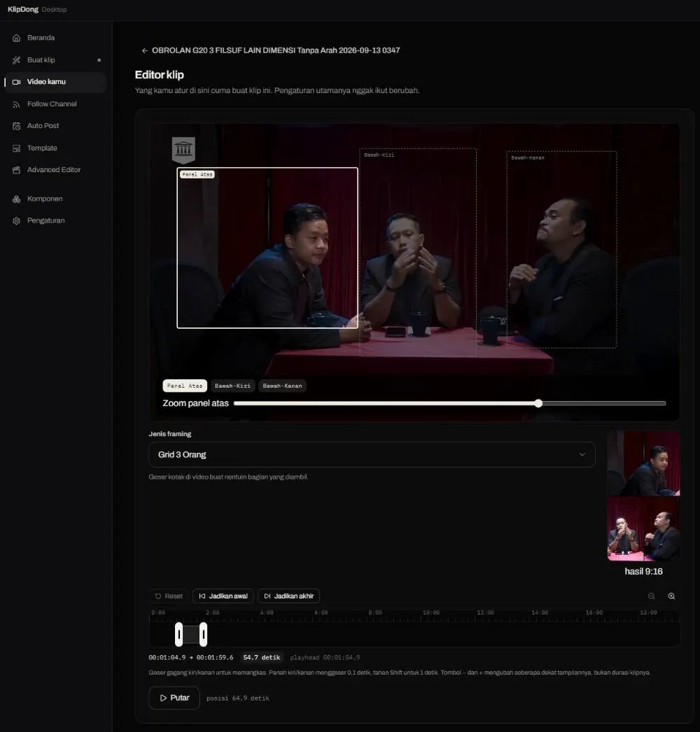Click the Editor klip heading
This screenshot has height=732, width=700.
pos(159,75)
